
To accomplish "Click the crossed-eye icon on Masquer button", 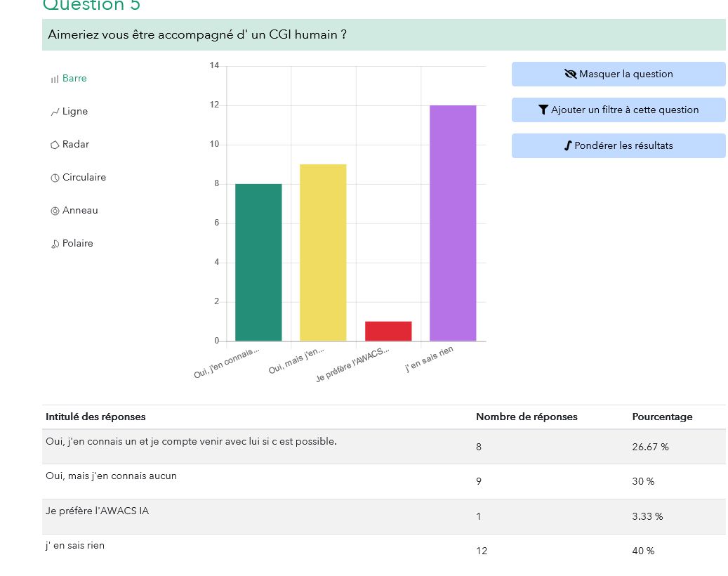I will (x=570, y=74).
